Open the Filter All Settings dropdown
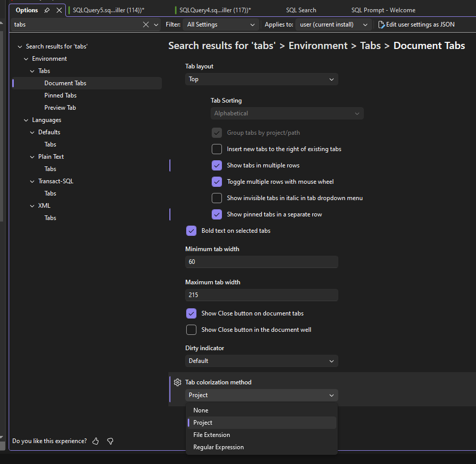 pos(221,25)
